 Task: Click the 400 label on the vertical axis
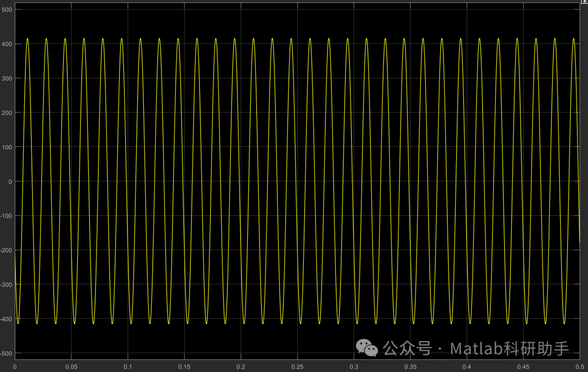pos(7,44)
